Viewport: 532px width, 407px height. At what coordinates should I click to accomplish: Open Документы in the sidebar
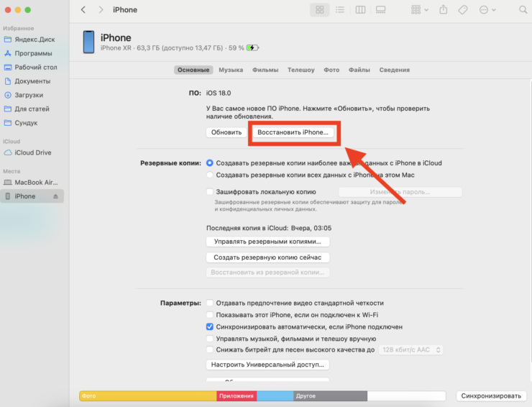pos(27,81)
